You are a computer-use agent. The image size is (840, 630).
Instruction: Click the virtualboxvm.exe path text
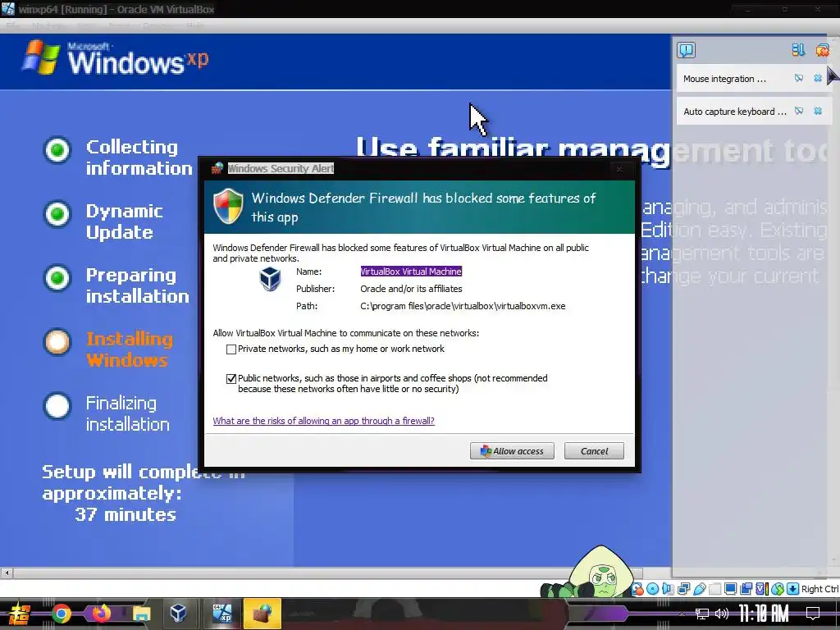coord(463,306)
